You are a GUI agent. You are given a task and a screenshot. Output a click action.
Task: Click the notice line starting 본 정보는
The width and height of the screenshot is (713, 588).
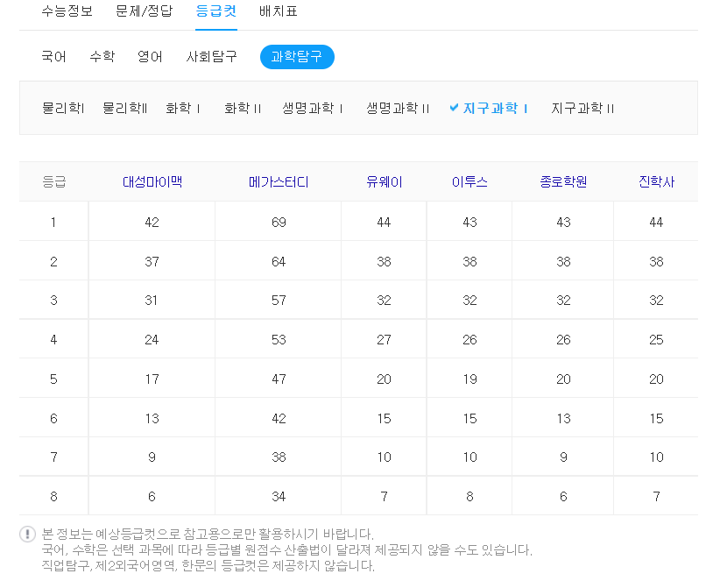click(208, 534)
